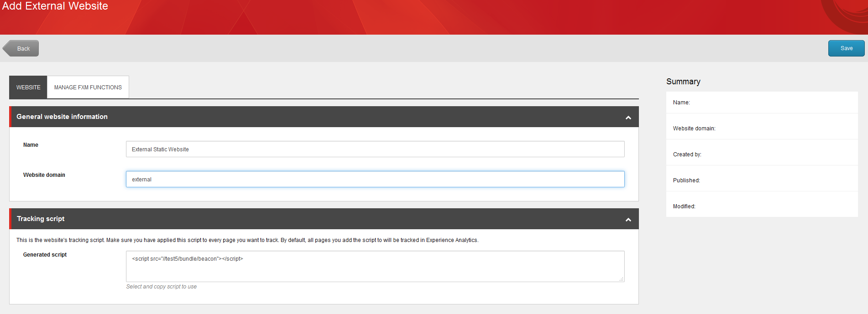Save the external website
Screen dimensions: 868x314
click(x=846, y=48)
